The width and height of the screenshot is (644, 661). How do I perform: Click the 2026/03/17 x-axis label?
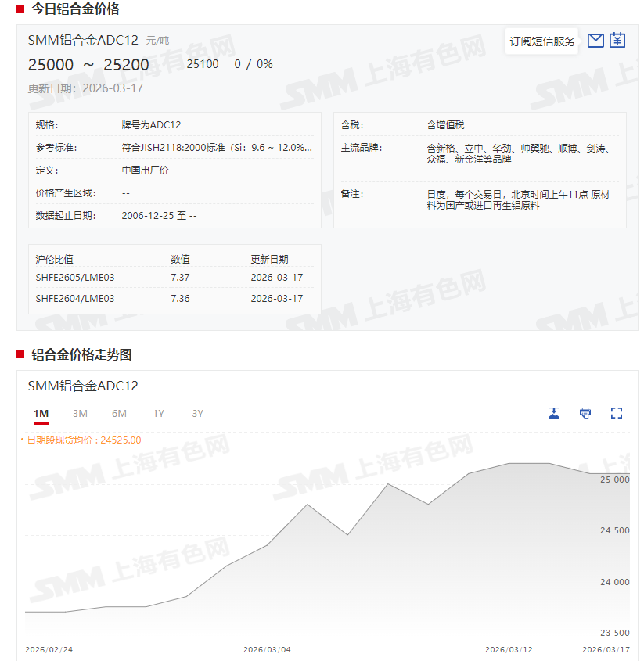(x=606, y=649)
